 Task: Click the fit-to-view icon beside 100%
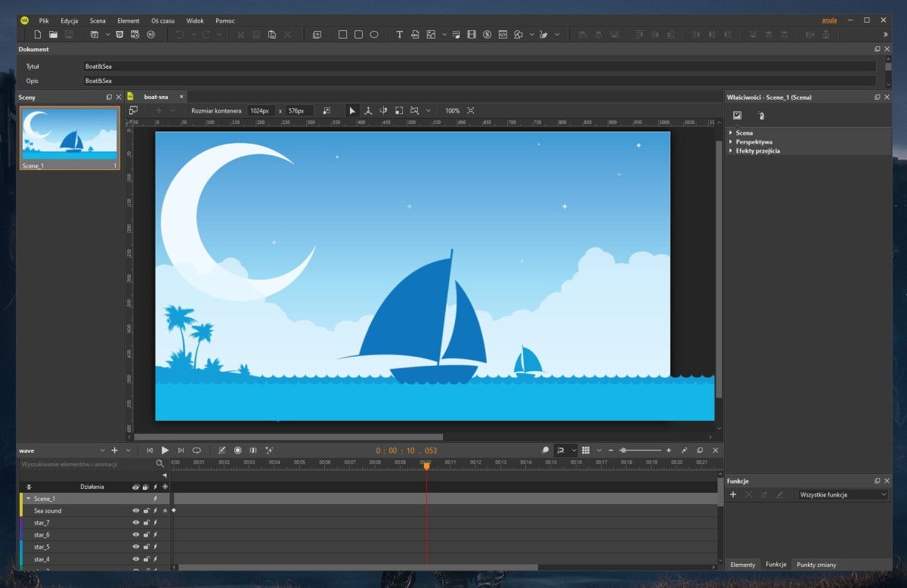471,110
